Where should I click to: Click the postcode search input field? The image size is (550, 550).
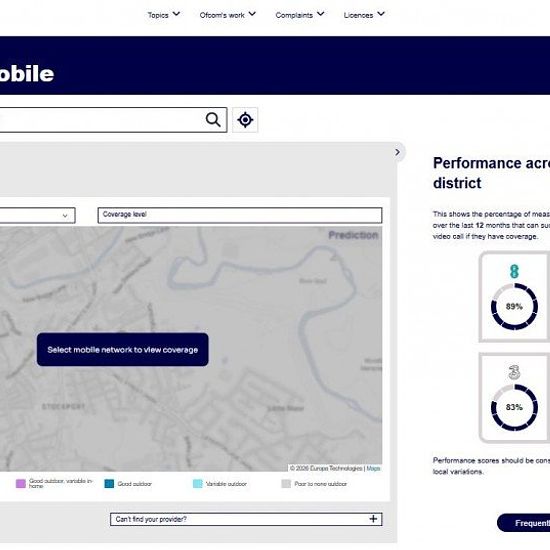(x=113, y=120)
